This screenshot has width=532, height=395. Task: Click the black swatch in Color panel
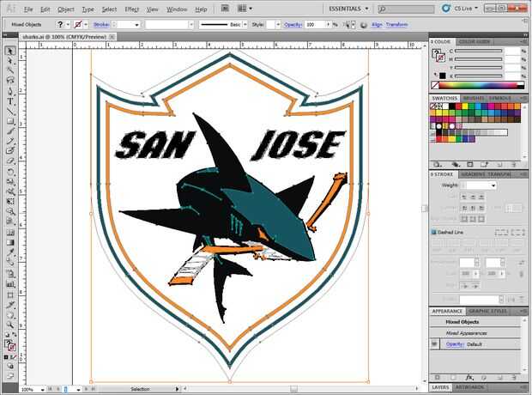(x=443, y=76)
